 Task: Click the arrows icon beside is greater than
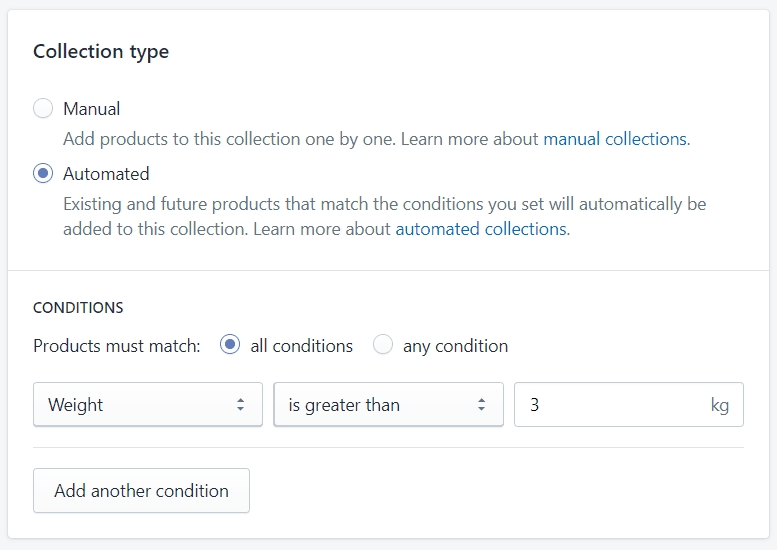[481, 404]
